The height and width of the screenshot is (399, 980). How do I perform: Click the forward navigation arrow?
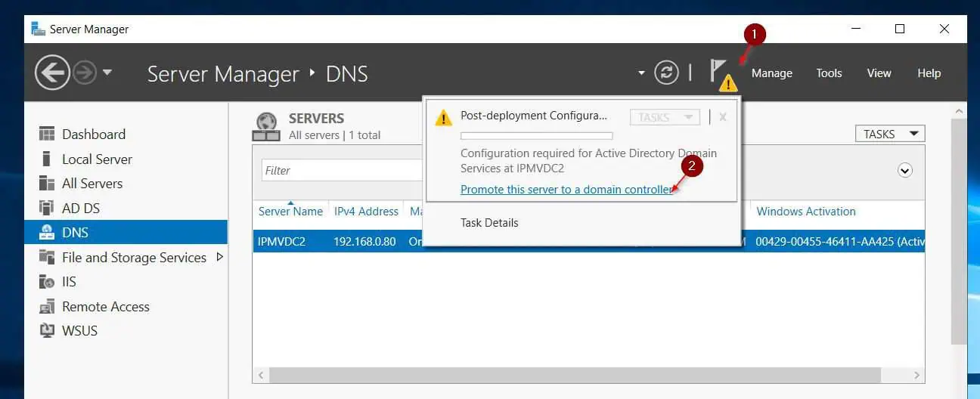point(85,73)
